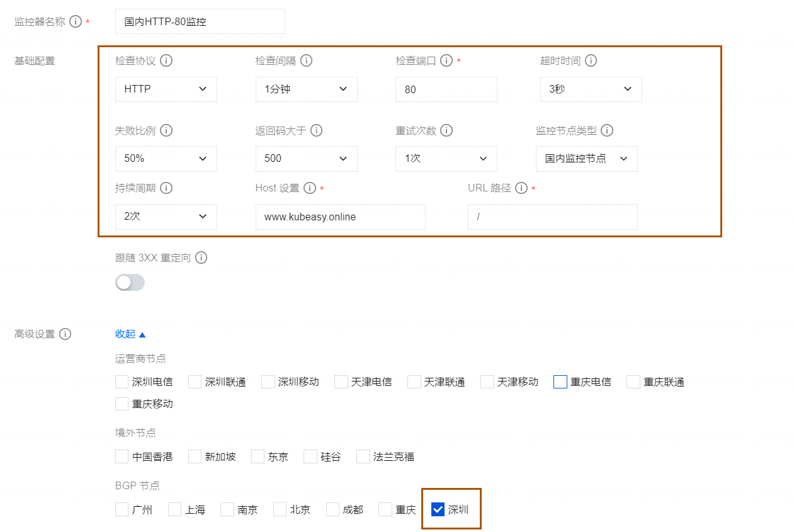Open the 检查间隔 1分钟 dropdown
This screenshot has width=794, height=532.
[x=307, y=89]
